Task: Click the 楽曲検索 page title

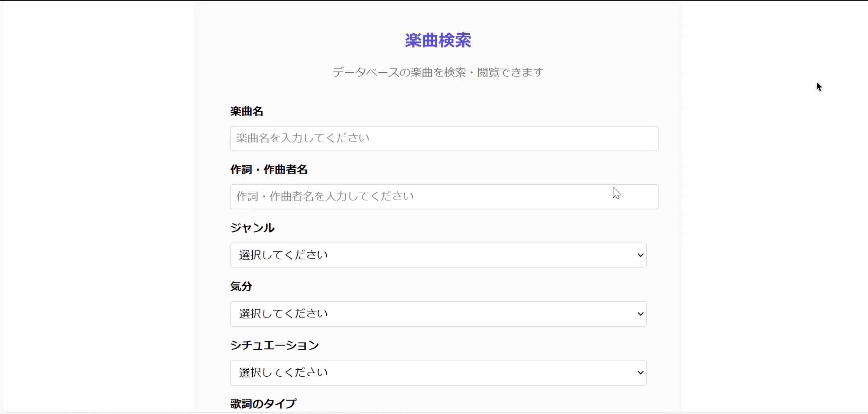Action: point(437,40)
